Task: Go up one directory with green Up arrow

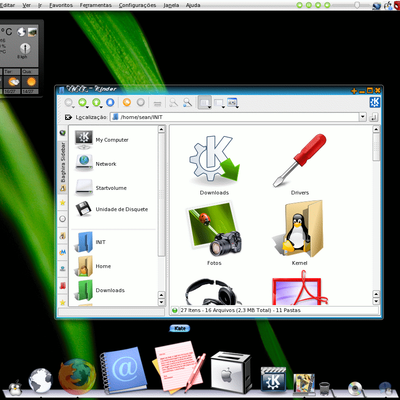Action: [96, 103]
